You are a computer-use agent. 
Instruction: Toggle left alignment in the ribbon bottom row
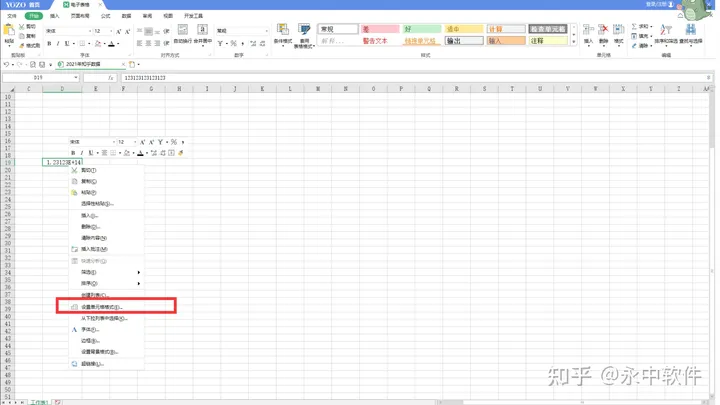pos(140,44)
